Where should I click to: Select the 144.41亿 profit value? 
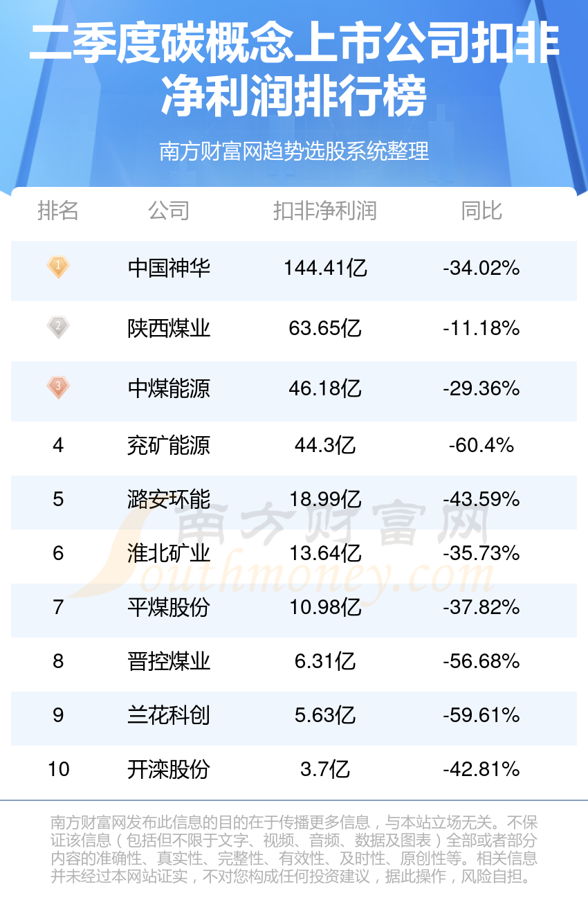click(x=325, y=268)
